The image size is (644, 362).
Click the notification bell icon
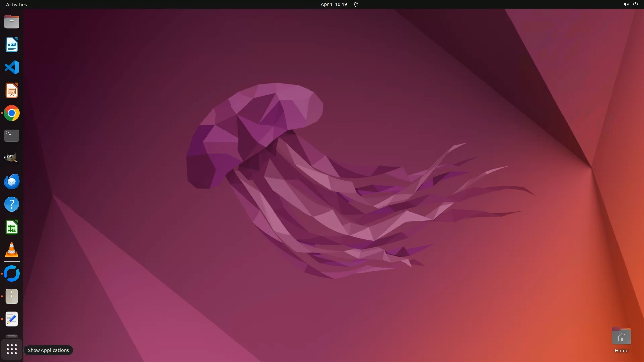click(356, 4)
